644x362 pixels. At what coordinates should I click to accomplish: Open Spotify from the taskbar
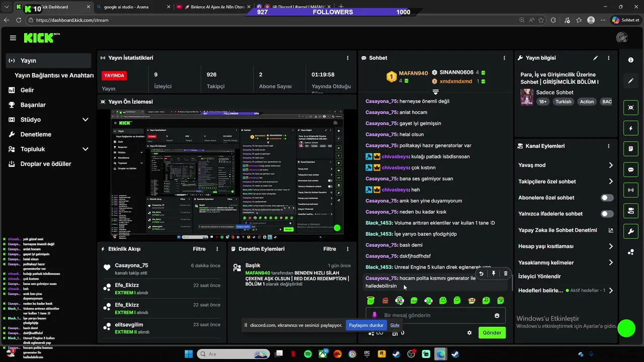coord(308,354)
